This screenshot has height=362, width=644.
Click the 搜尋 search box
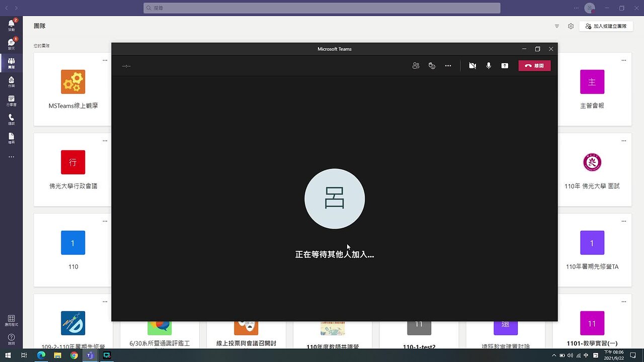click(x=322, y=8)
